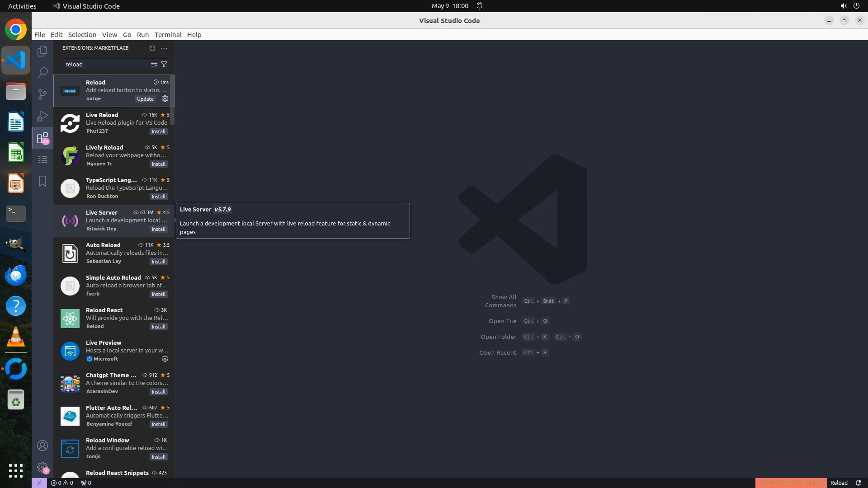Open the Source Control view
Viewport: 868px width, 488px height.
point(42,94)
